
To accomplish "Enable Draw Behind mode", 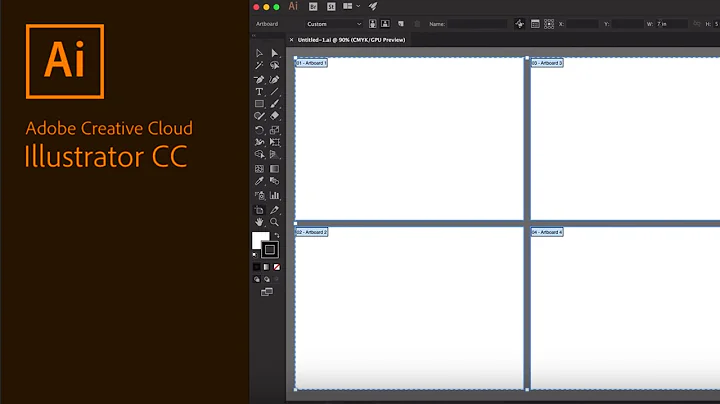I will (267, 279).
